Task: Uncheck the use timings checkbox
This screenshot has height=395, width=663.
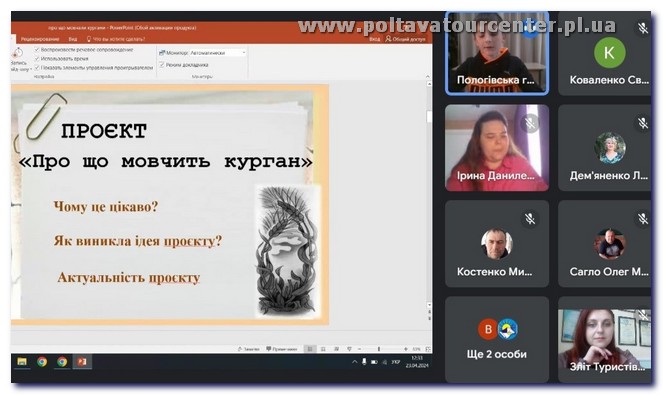Action: (37, 59)
